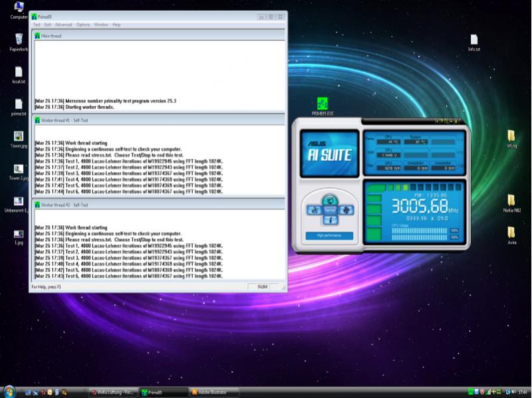This screenshot has height=398, width=532.
Task: Click the taskbar clock showing 17:44
Action: (523, 392)
